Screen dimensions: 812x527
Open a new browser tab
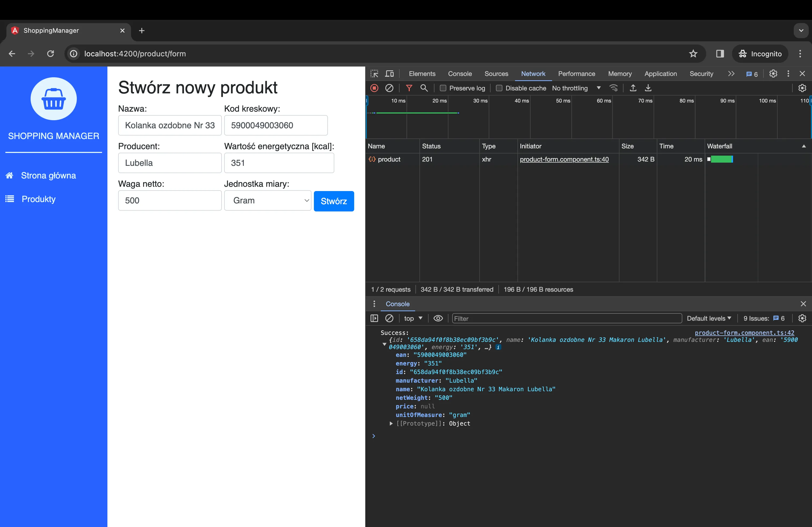pyautogui.click(x=142, y=31)
